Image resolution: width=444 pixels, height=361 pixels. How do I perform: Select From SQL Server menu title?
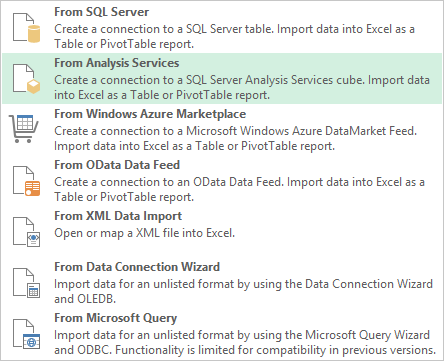coord(102,12)
